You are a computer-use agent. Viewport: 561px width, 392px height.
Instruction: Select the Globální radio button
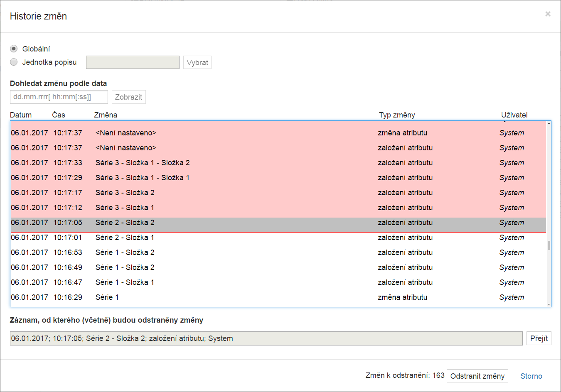[14, 49]
